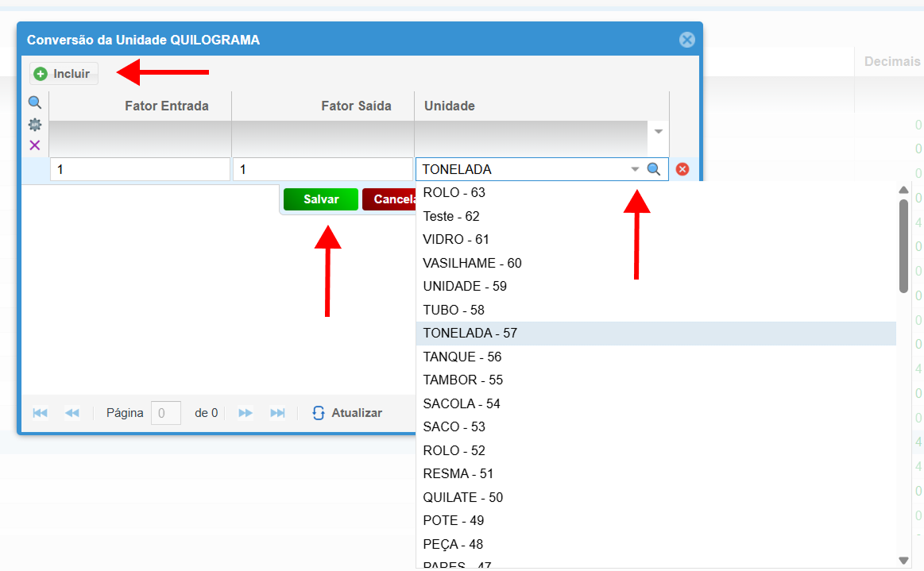Click the dropdown list vertical scrollbar

coord(903,246)
